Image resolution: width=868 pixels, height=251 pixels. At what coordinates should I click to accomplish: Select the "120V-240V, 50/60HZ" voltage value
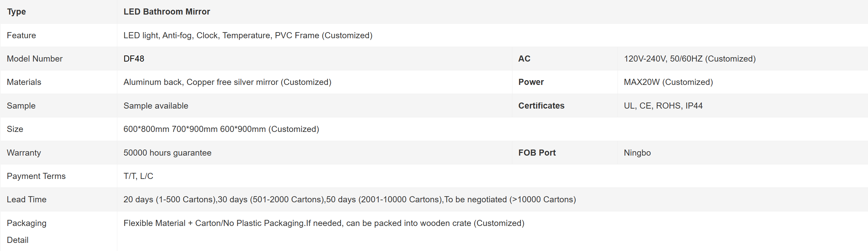(x=690, y=59)
